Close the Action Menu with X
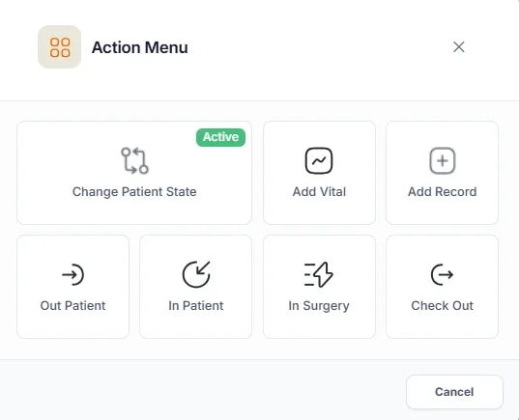519x420 pixels. (459, 47)
